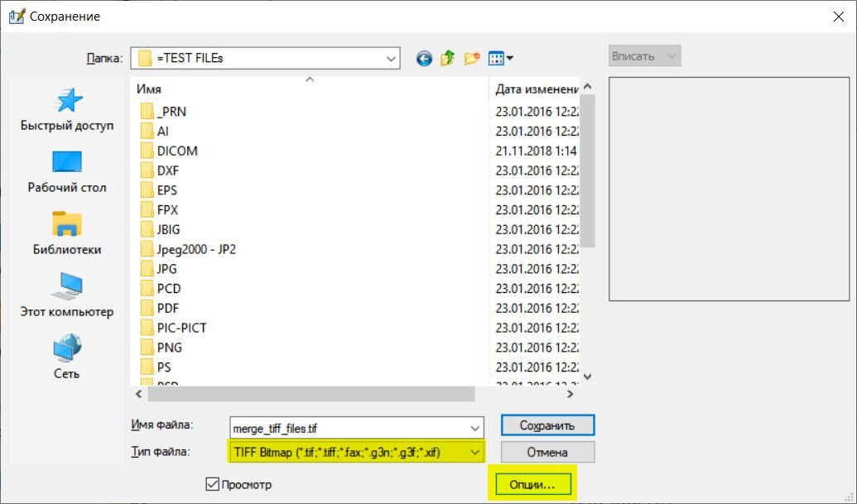Select the DXF folder

point(160,170)
